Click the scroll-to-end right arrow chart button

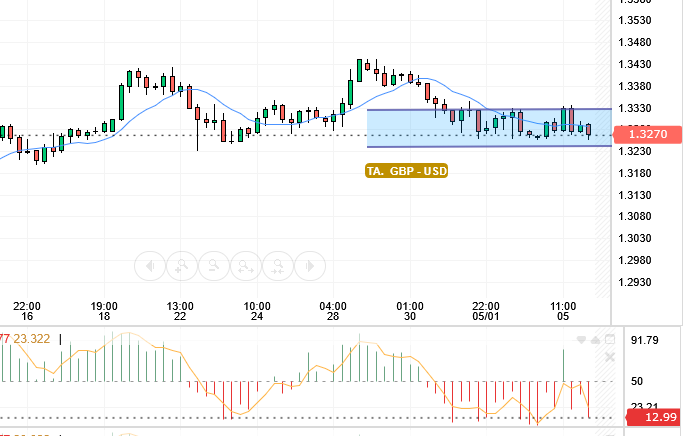(x=310, y=266)
